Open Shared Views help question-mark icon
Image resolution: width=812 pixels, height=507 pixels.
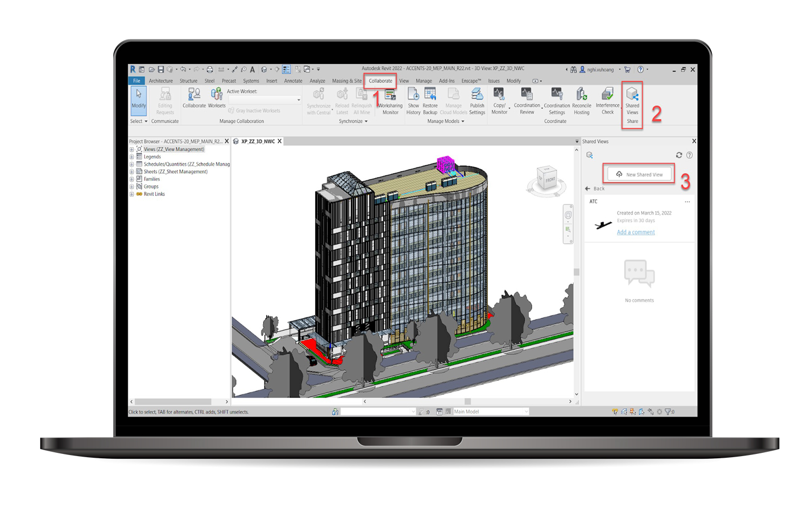pyautogui.click(x=690, y=155)
